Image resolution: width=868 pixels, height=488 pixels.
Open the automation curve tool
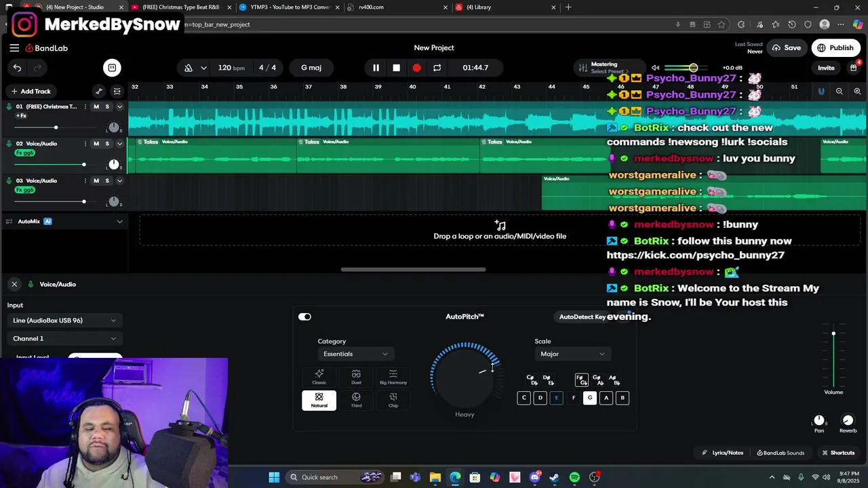point(99,91)
